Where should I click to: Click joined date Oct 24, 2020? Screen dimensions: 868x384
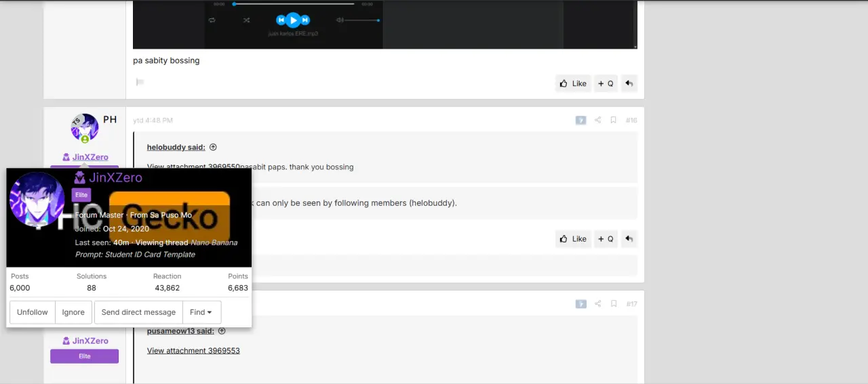(126, 229)
